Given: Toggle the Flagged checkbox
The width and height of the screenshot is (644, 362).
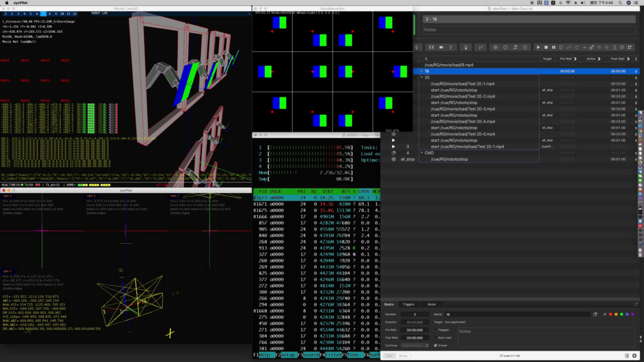Looking at the screenshot, I should tap(435, 330).
